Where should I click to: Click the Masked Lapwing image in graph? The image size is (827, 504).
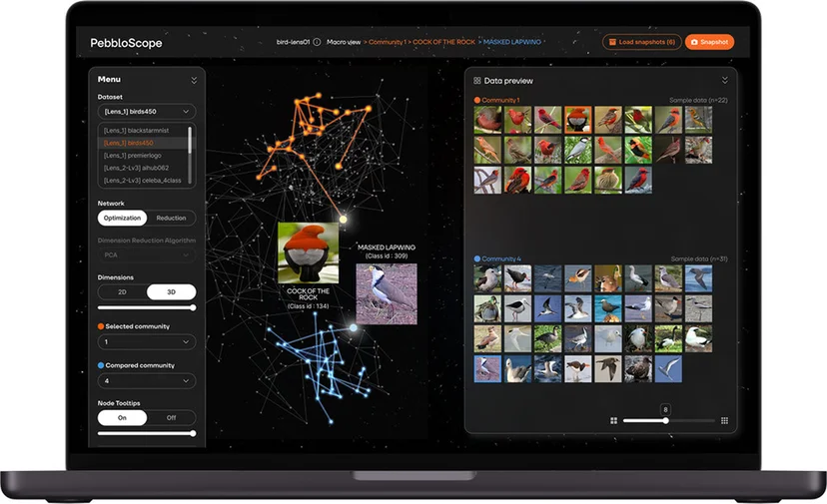coord(387,293)
